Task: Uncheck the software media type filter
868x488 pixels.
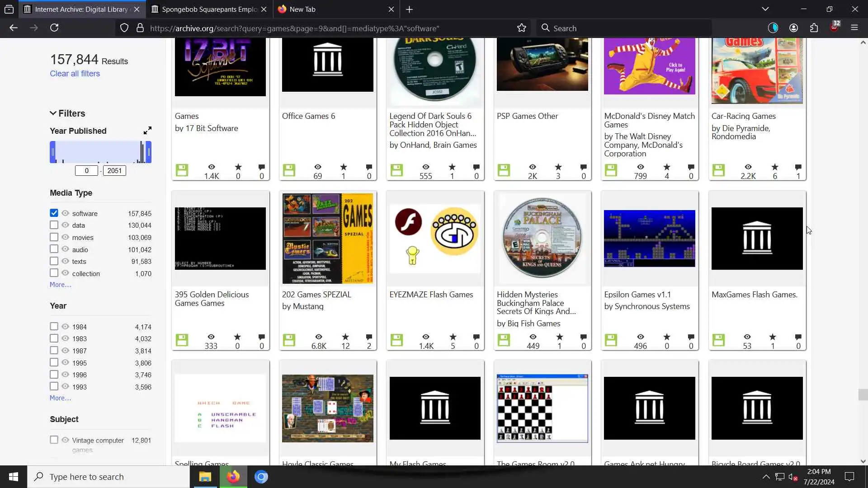Action: tap(54, 213)
